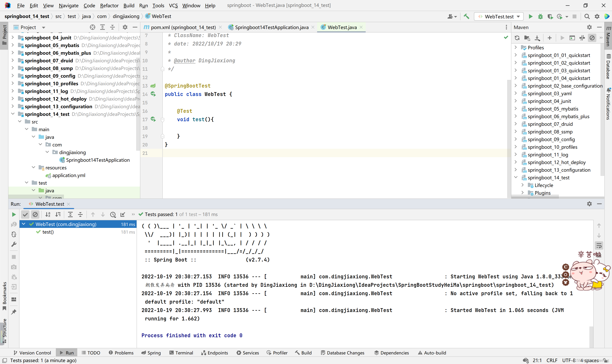612x364 pixels.
Task: Click the Maven download sources icon
Action: (x=537, y=38)
